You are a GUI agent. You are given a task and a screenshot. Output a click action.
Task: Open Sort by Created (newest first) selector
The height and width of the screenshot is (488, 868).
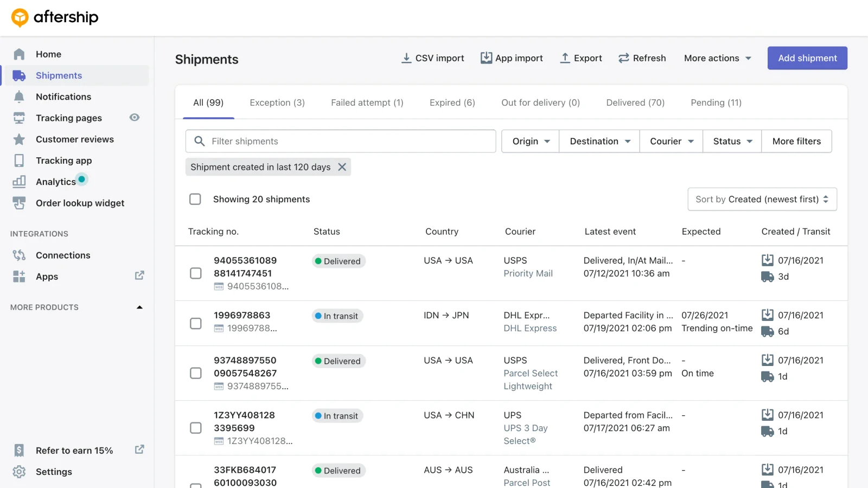tap(762, 199)
